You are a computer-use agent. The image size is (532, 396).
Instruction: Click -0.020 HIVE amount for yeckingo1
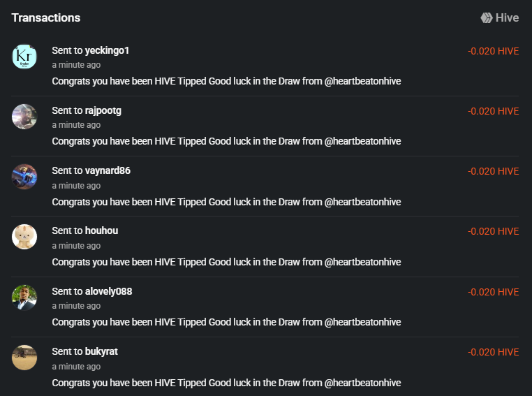click(x=493, y=51)
